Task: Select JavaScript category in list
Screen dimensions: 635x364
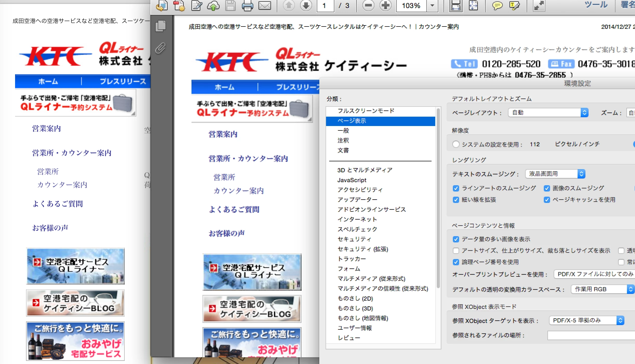Action: pyautogui.click(x=352, y=180)
